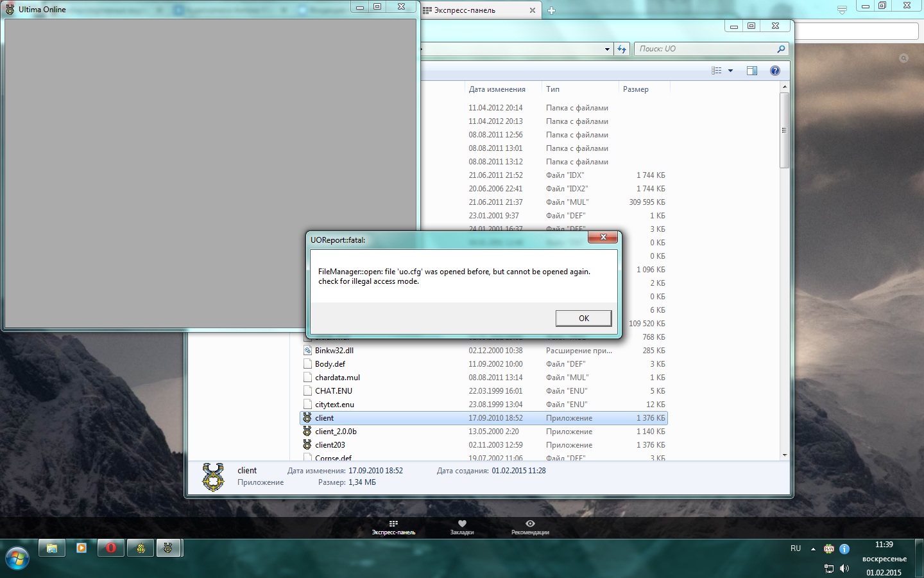The height and width of the screenshot is (578, 924).
Task: Toggle the Explorer preview pane
Action: 752,71
